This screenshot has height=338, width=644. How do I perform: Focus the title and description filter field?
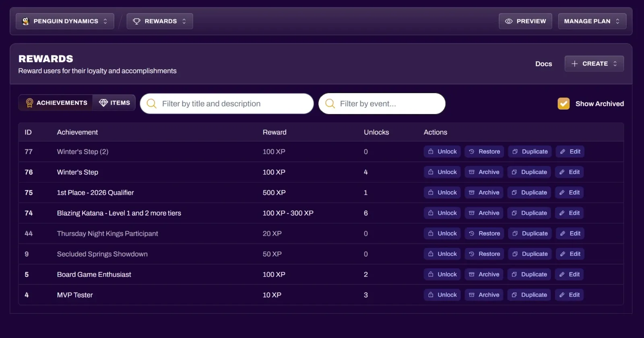click(x=227, y=104)
